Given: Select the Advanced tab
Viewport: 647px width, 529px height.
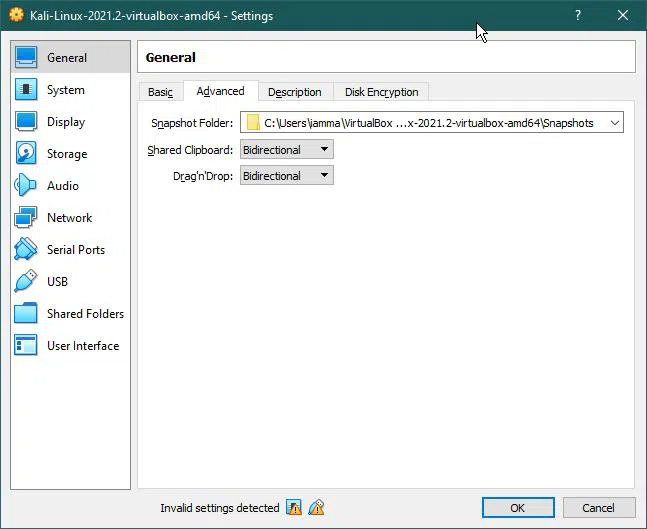Looking at the screenshot, I should coord(220,91).
